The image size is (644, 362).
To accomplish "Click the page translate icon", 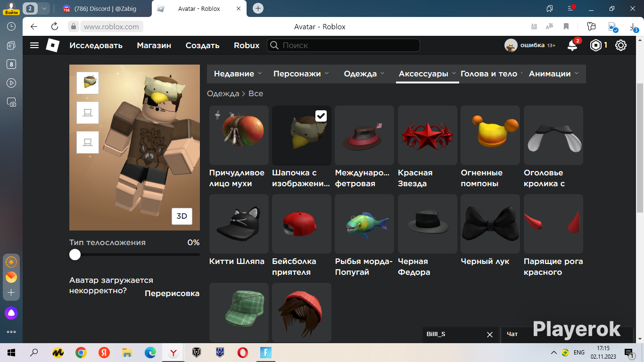I will 549,26.
